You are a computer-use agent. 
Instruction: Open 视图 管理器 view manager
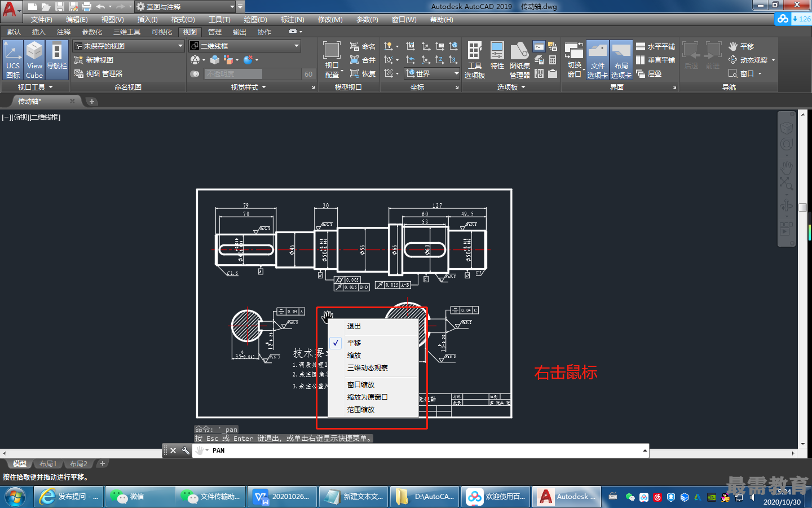(98, 73)
